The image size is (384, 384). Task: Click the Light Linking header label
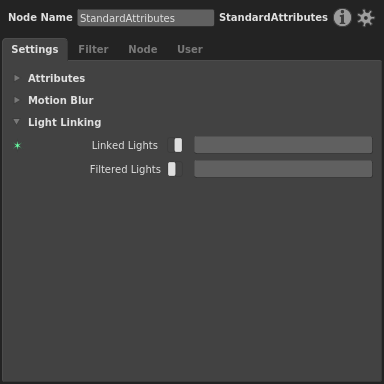tap(65, 122)
